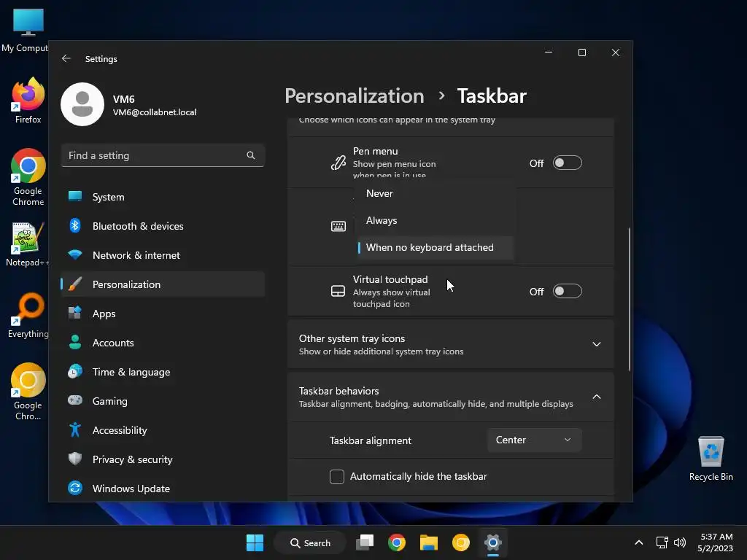Select Personalization in sidebar
Viewport: 747px width, 560px height.
[163, 284]
